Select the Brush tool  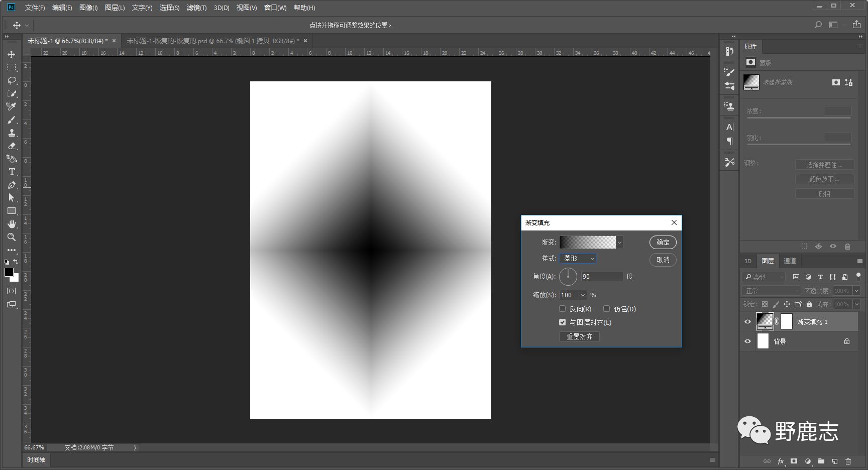click(x=12, y=120)
